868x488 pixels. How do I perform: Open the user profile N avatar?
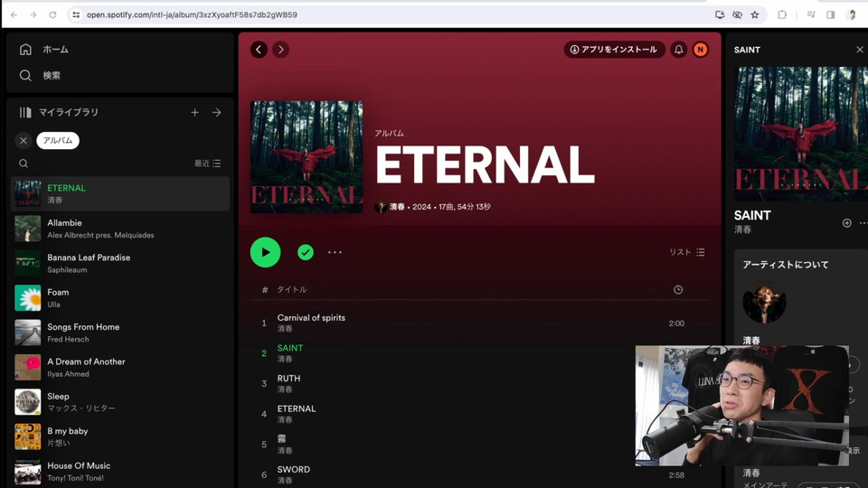coord(700,49)
